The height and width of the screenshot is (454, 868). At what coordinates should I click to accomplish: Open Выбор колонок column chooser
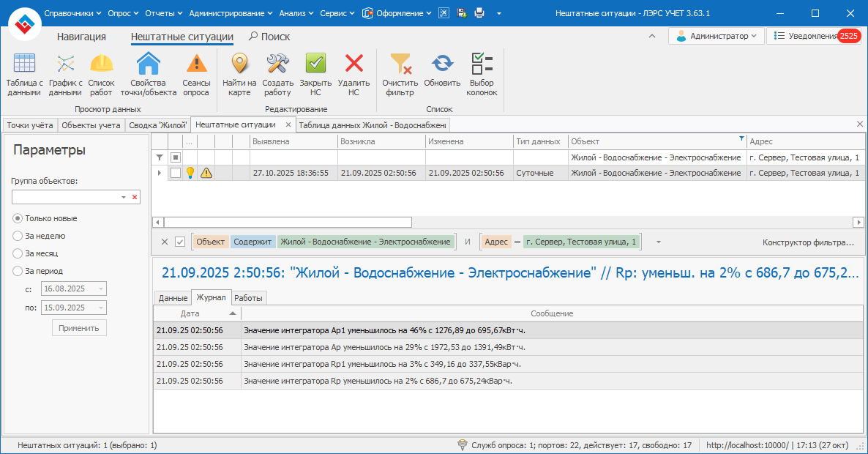pos(482,75)
